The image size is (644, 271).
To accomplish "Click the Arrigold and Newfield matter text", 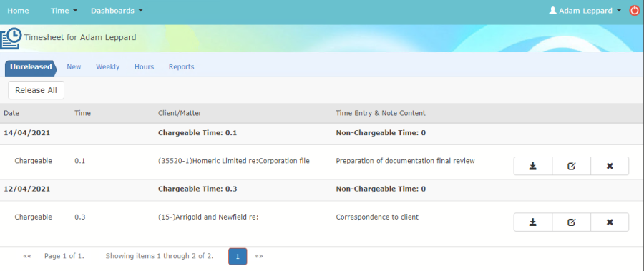I will pos(208,217).
